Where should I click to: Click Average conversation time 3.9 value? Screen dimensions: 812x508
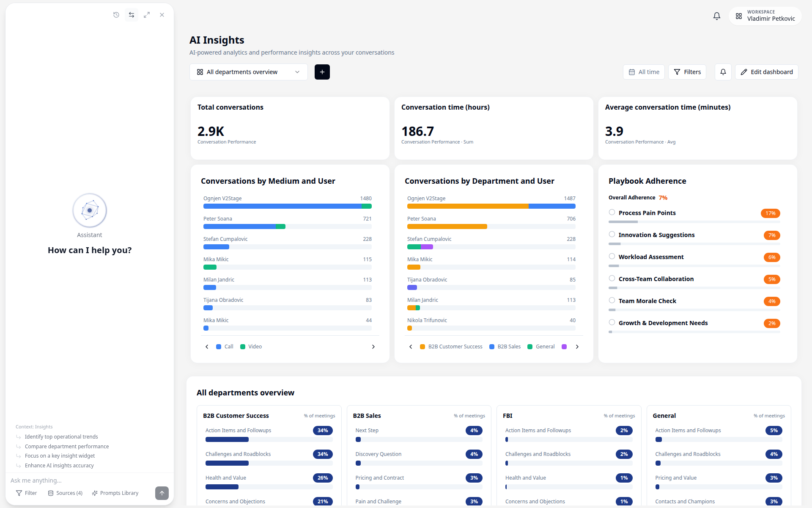pos(614,131)
